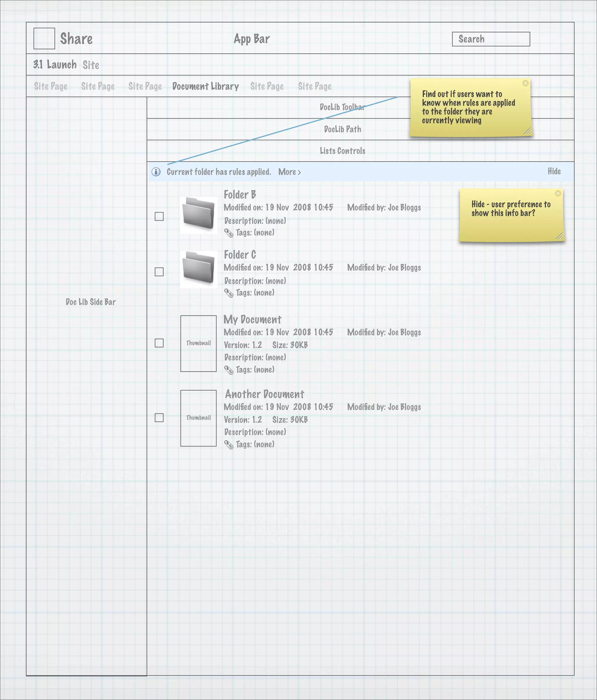This screenshot has height=700, width=597.
Task: Close the 'Find out if users' sticky note
Action: coord(525,83)
